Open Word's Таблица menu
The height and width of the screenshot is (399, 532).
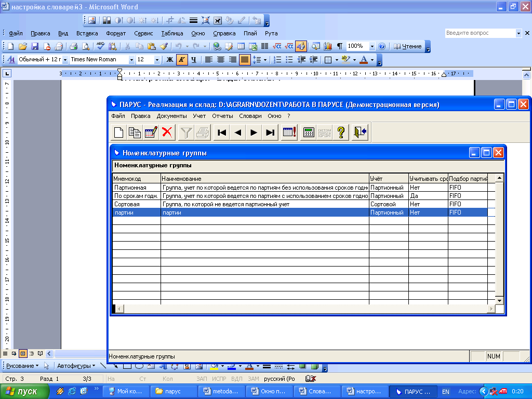point(172,33)
